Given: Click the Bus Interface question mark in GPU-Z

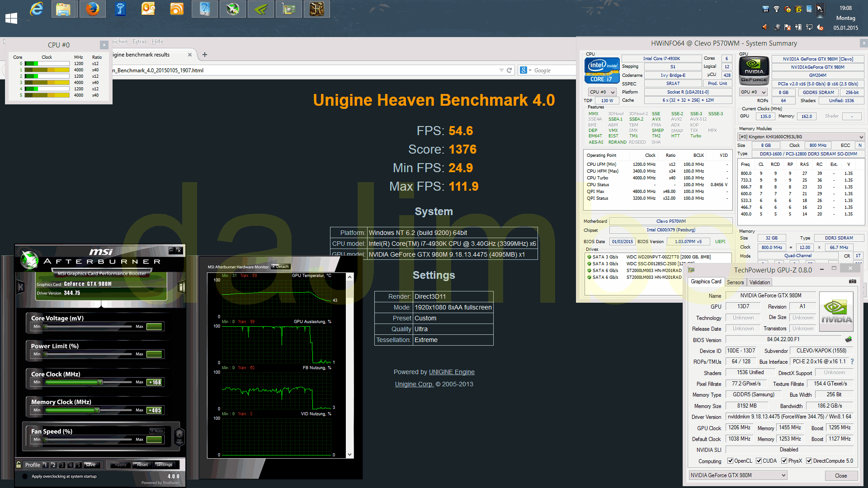Looking at the screenshot, I should tap(852, 361).
